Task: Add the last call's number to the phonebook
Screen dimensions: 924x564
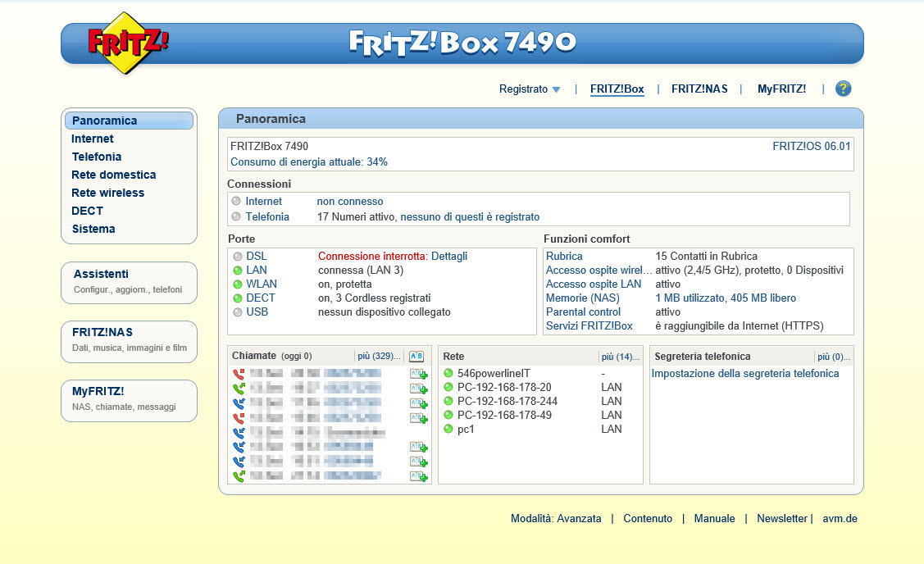Action: [x=418, y=476]
